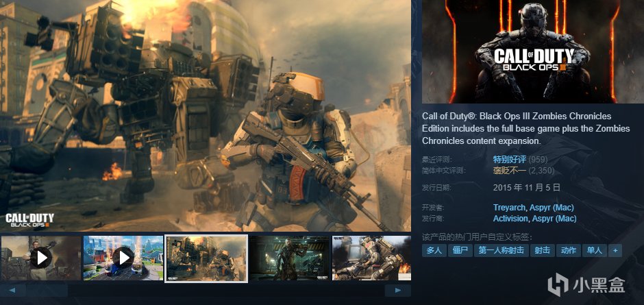Open developer Aspyr (Mac) link

coord(552,208)
